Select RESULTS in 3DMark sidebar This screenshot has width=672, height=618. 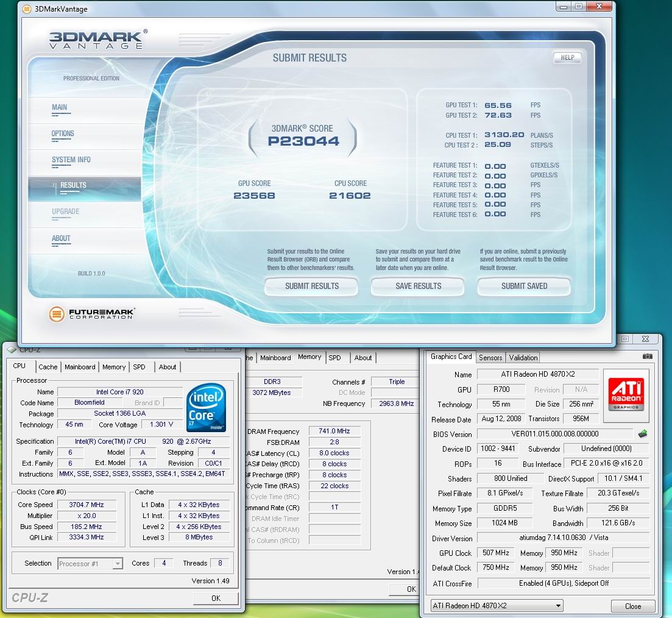pos(85,189)
